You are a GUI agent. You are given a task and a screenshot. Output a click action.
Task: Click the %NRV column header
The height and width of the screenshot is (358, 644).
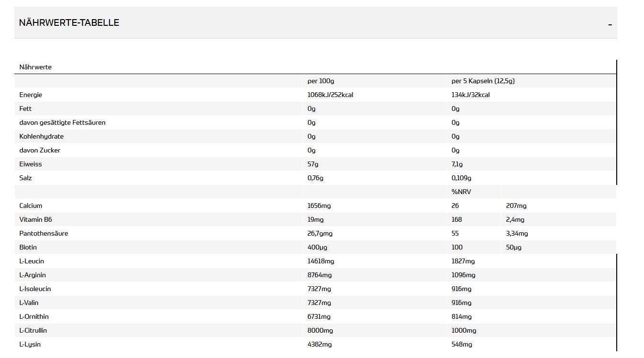(461, 192)
